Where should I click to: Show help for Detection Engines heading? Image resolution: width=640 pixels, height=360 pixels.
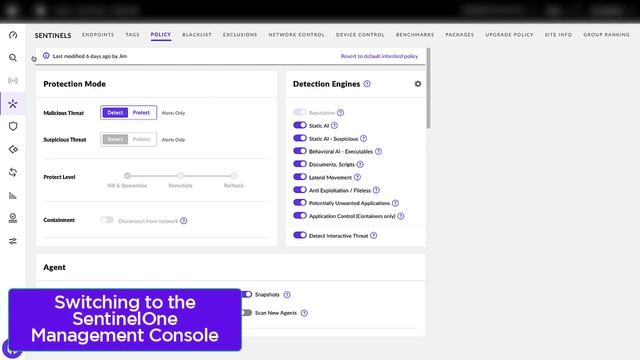[367, 84]
